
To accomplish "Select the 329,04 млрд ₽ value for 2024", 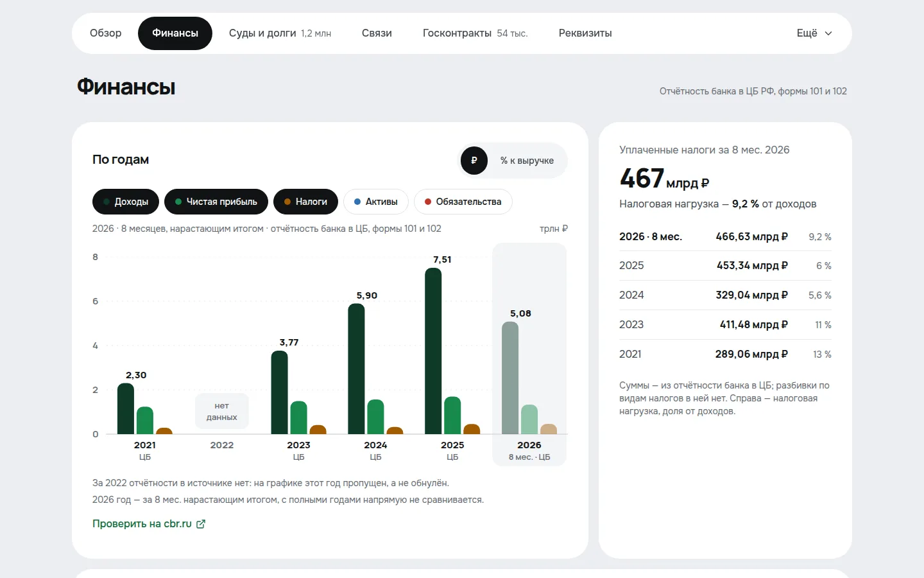I will pos(751,295).
